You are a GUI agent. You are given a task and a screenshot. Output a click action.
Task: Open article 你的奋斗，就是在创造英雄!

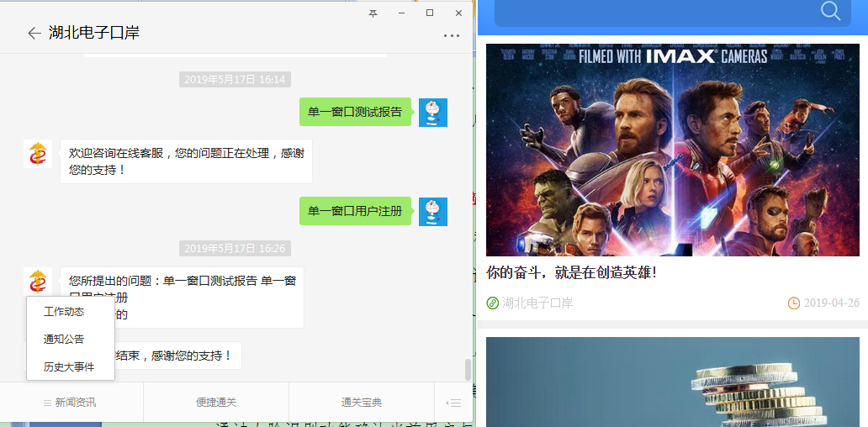coord(571,272)
